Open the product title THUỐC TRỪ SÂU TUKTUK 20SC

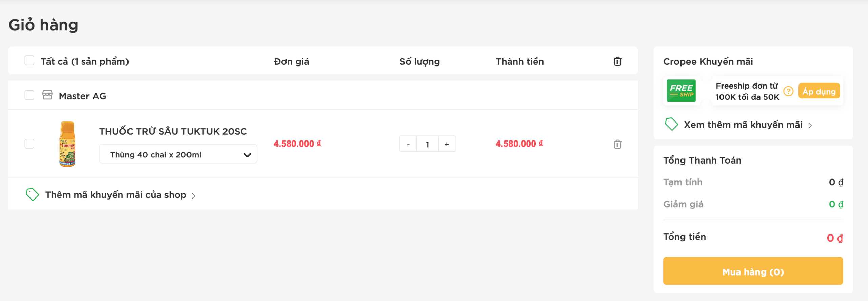(x=173, y=131)
